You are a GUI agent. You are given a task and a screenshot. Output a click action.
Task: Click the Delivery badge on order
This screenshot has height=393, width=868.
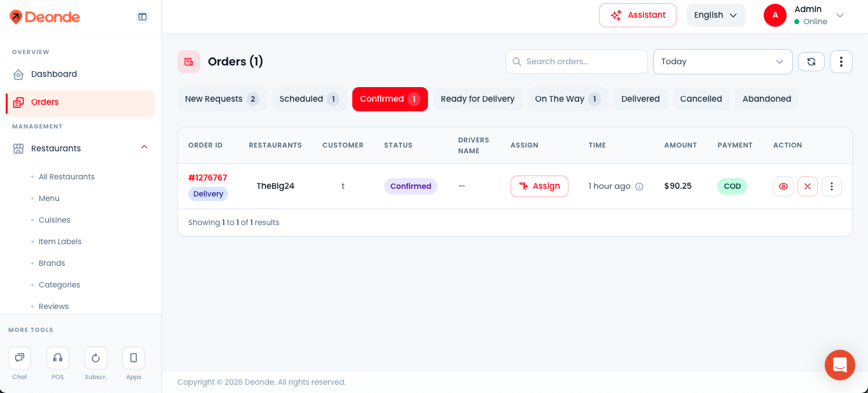point(208,194)
